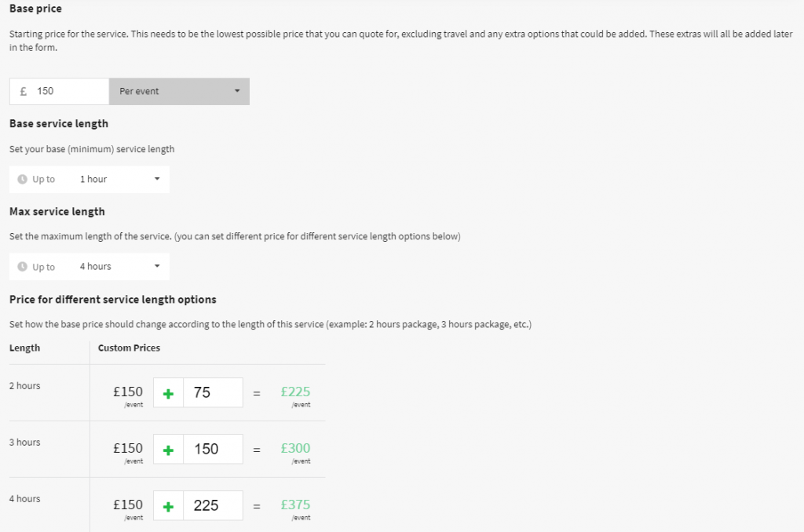
Task: Click the 3 hours custom price field showing 150
Action: click(x=213, y=450)
